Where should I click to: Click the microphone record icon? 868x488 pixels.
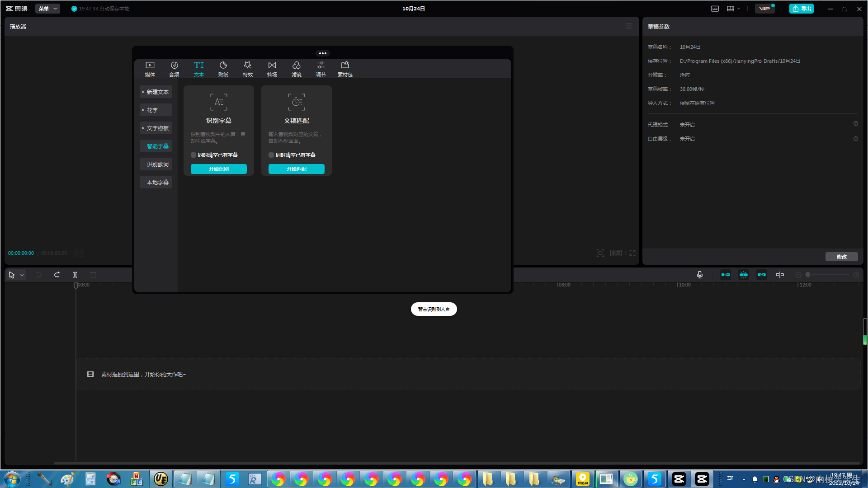pyautogui.click(x=699, y=275)
